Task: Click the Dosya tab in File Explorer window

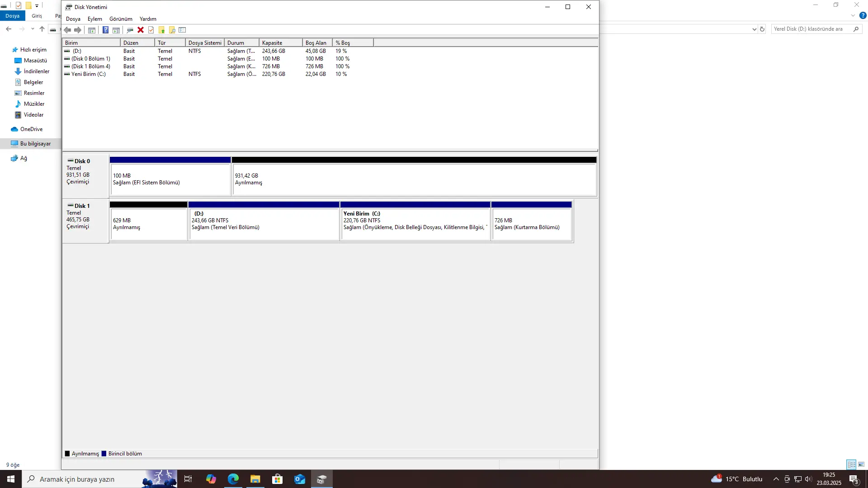Action: 13,16
